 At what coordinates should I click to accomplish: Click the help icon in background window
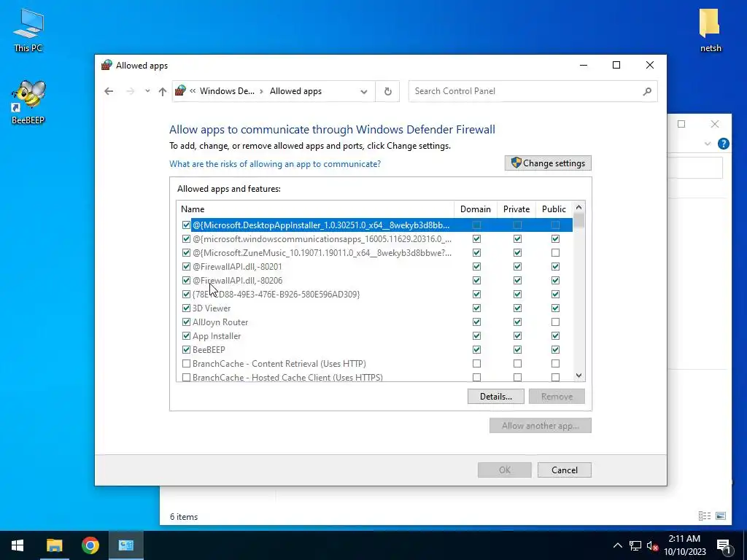tap(723, 144)
